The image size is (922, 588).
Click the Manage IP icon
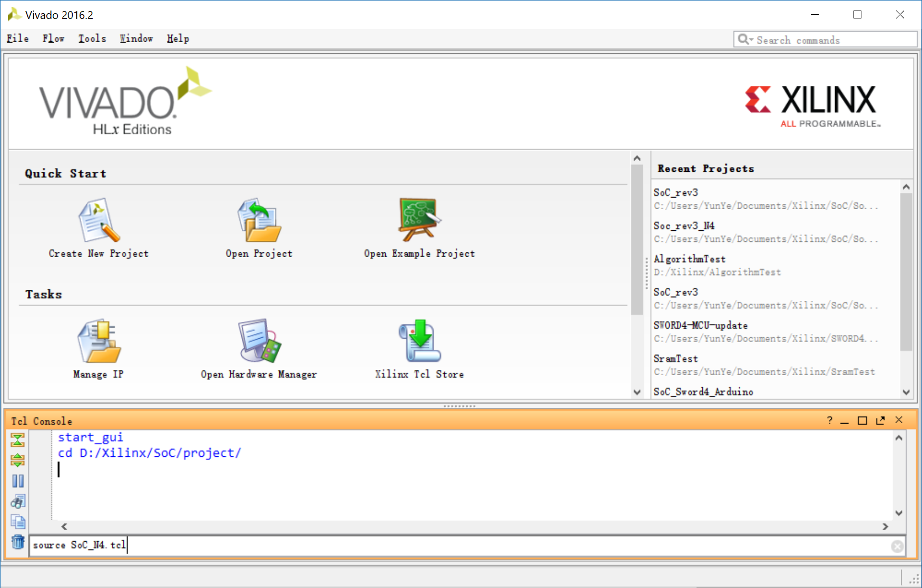click(99, 341)
